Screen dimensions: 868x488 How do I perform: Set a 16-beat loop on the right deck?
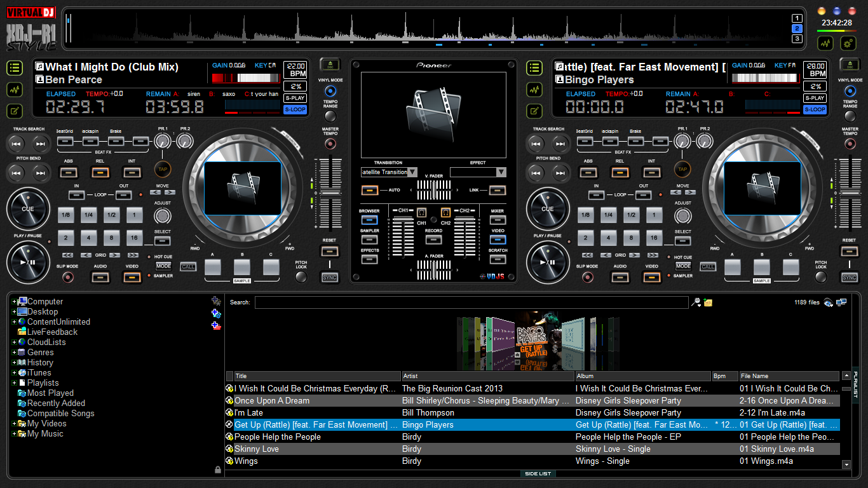click(x=654, y=239)
